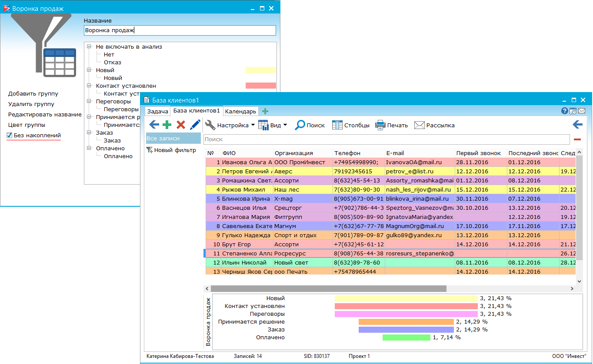This screenshot has height=364, width=593.
Task: Toggle Без накоплений checkbox
Action: point(10,136)
